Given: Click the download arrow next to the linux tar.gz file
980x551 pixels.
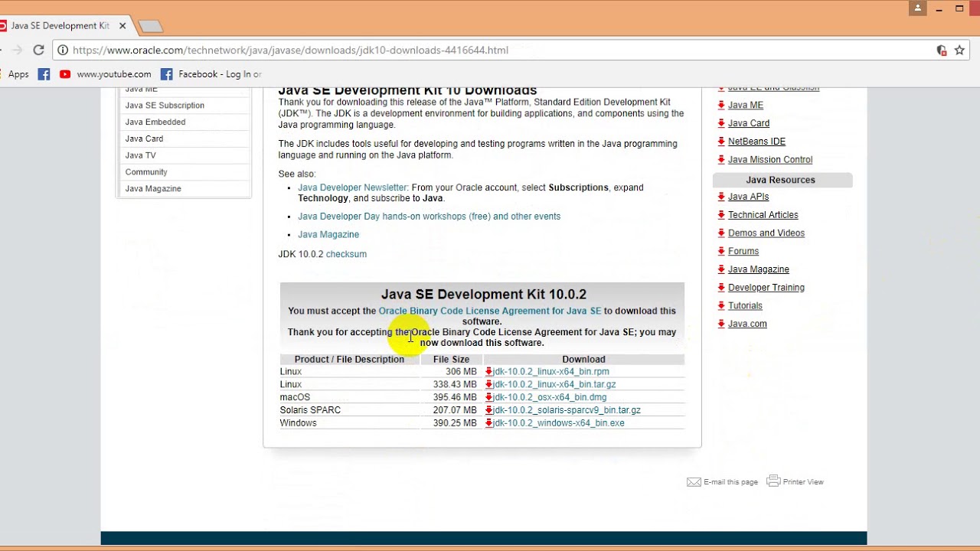Looking at the screenshot, I should [489, 384].
